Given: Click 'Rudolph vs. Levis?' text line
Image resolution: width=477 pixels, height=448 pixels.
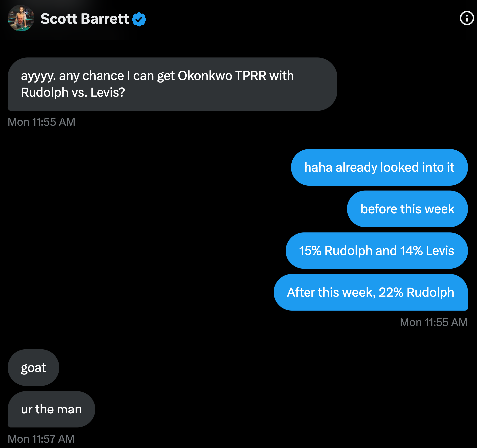Looking at the screenshot, I should 73,92.
